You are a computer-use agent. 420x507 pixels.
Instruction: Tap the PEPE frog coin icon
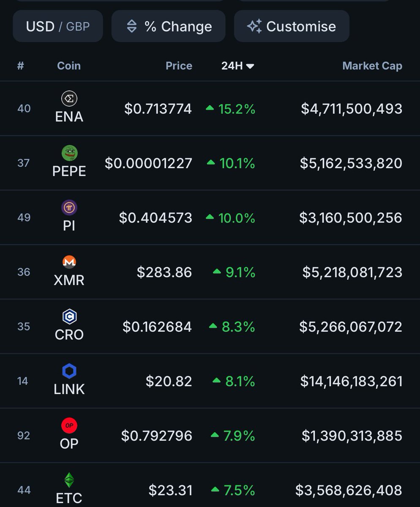[69, 153]
